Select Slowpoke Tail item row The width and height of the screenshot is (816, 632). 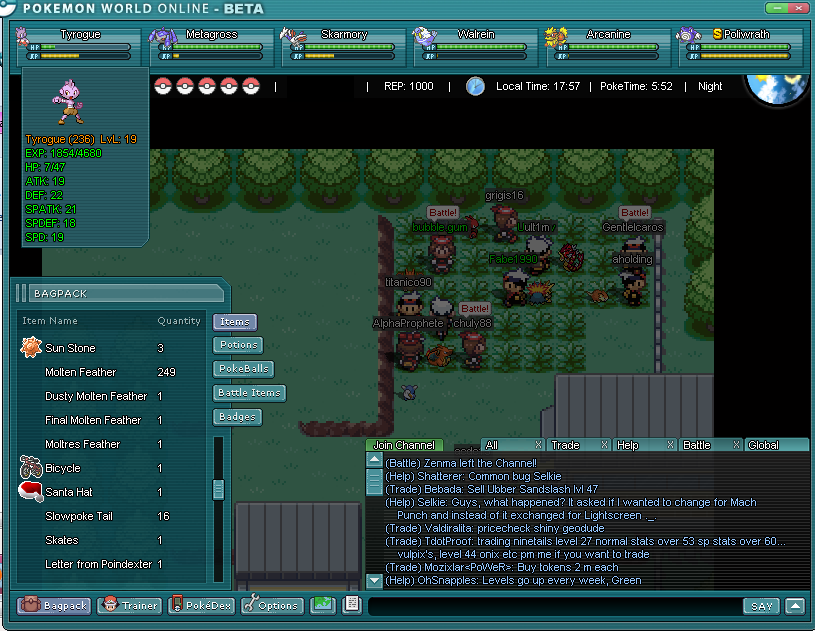(x=110, y=516)
